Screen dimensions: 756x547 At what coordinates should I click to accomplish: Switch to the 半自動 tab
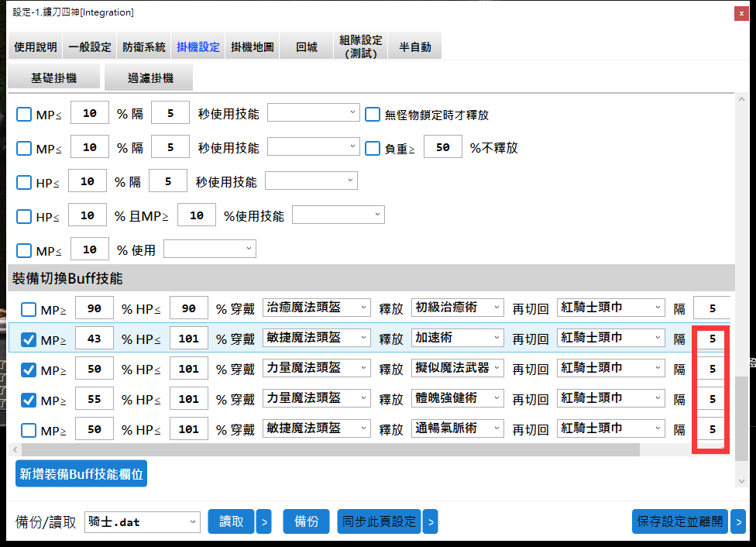(x=415, y=46)
